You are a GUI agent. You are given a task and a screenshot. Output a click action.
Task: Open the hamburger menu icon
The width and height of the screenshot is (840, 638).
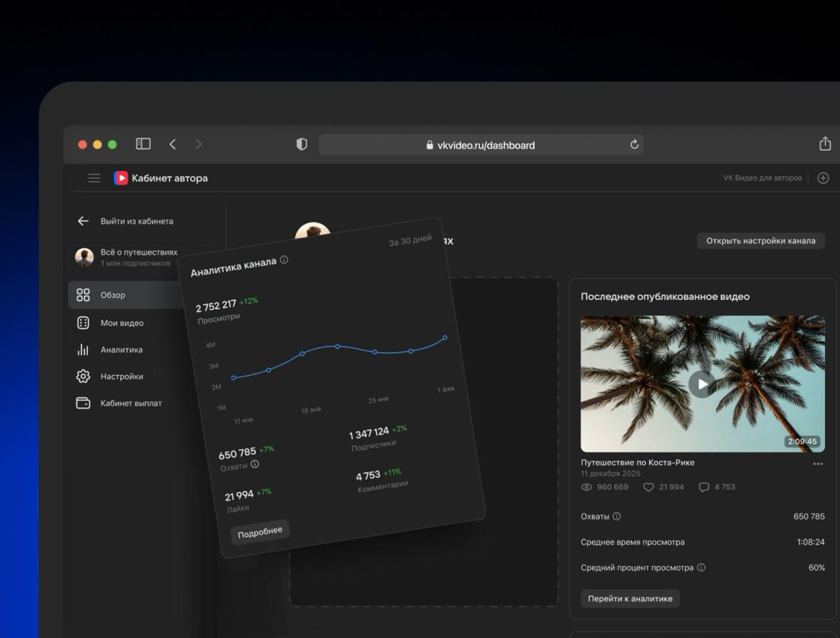94,178
